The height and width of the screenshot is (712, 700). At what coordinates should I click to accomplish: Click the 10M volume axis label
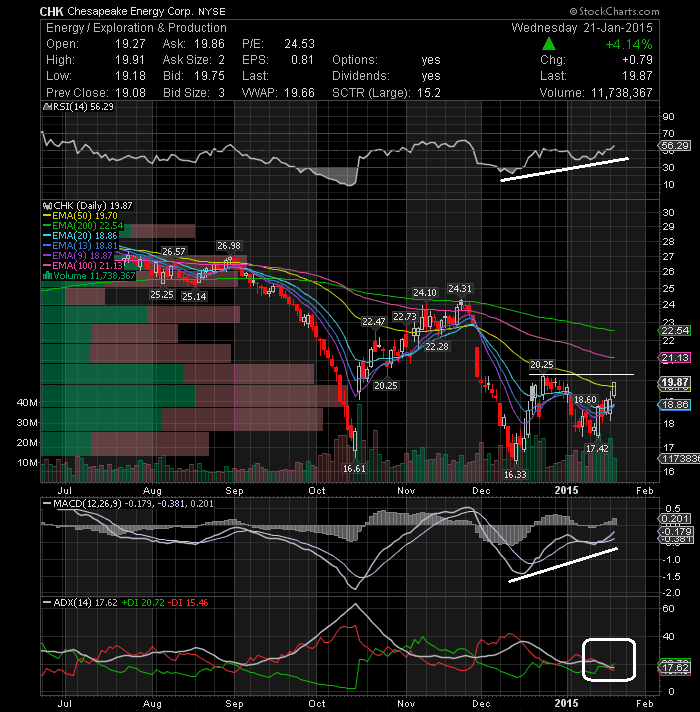(27, 463)
